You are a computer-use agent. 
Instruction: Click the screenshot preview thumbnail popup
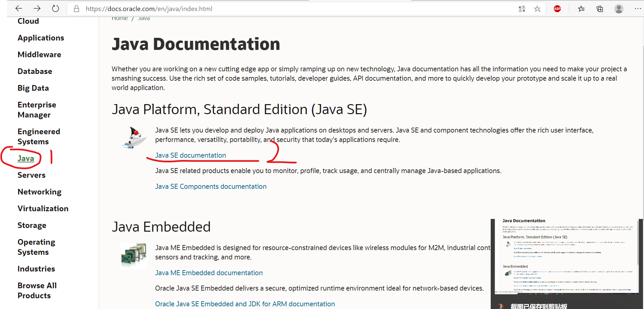click(x=567, y=257)
